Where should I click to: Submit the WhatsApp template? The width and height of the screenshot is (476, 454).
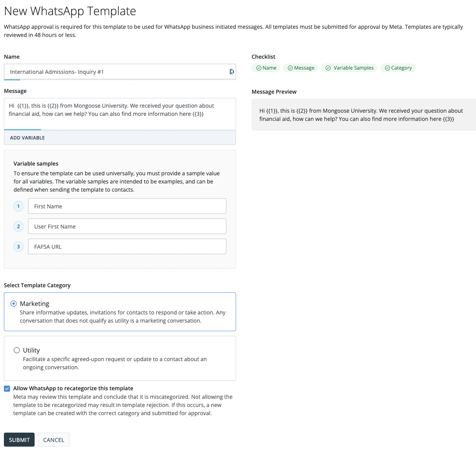coord(19,440)
